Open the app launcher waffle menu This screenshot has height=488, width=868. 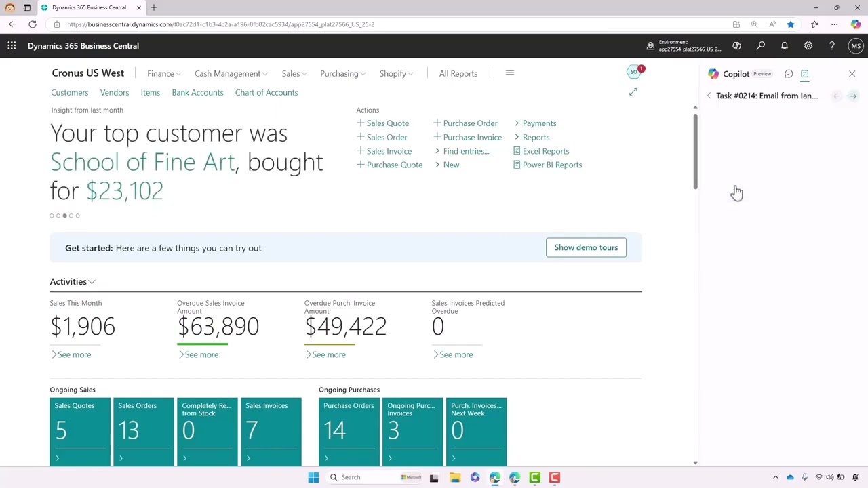pos(12,46)
